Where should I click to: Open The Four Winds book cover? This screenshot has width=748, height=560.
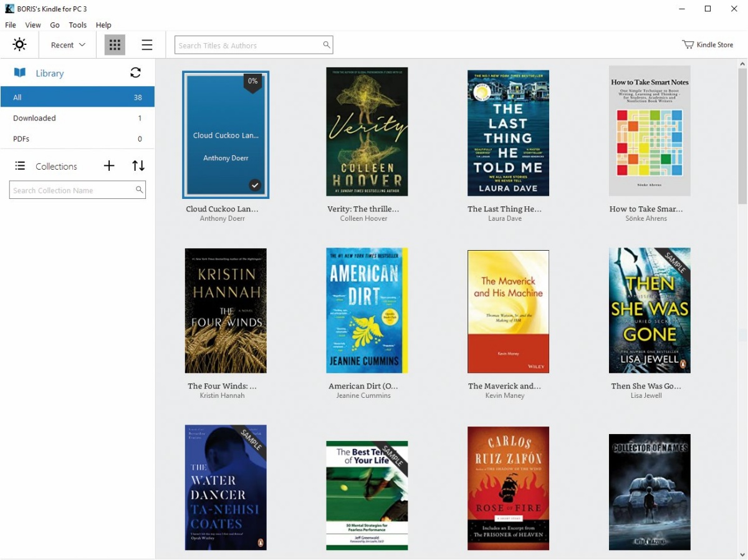226,311
